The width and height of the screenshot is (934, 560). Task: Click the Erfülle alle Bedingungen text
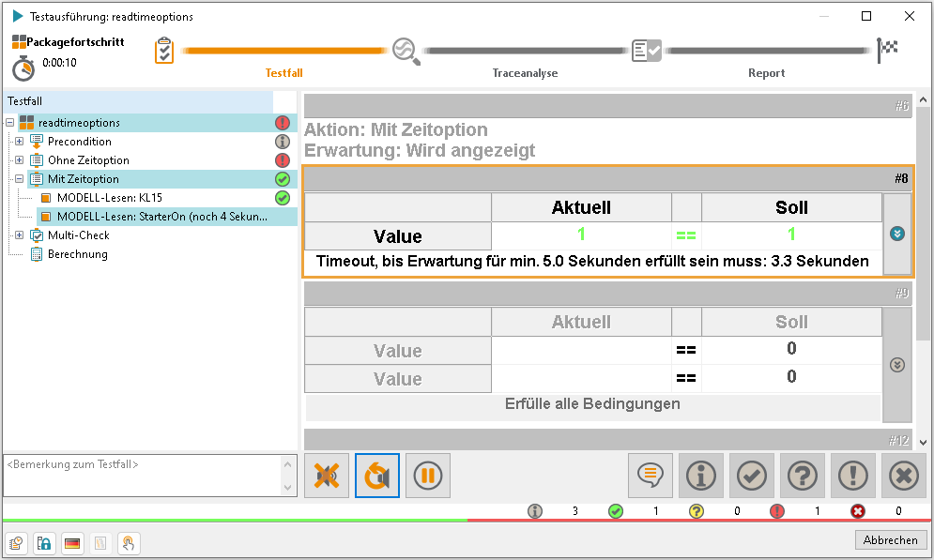click(592, 404)
